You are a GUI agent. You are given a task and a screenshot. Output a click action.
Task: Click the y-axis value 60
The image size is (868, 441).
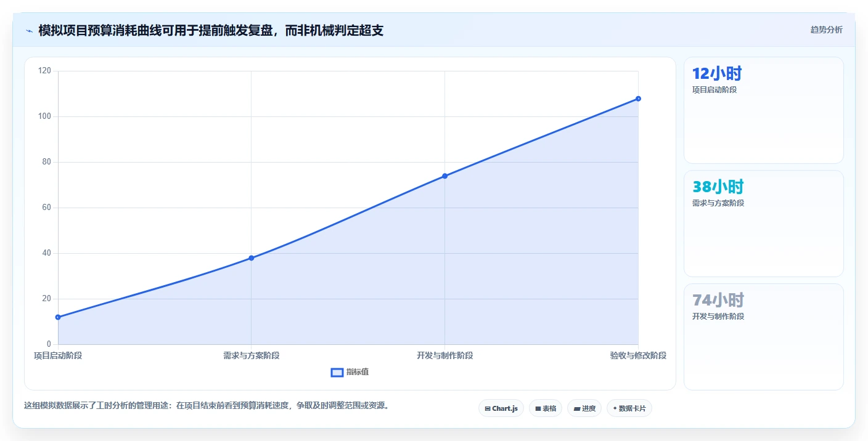(x=46, y=208)
